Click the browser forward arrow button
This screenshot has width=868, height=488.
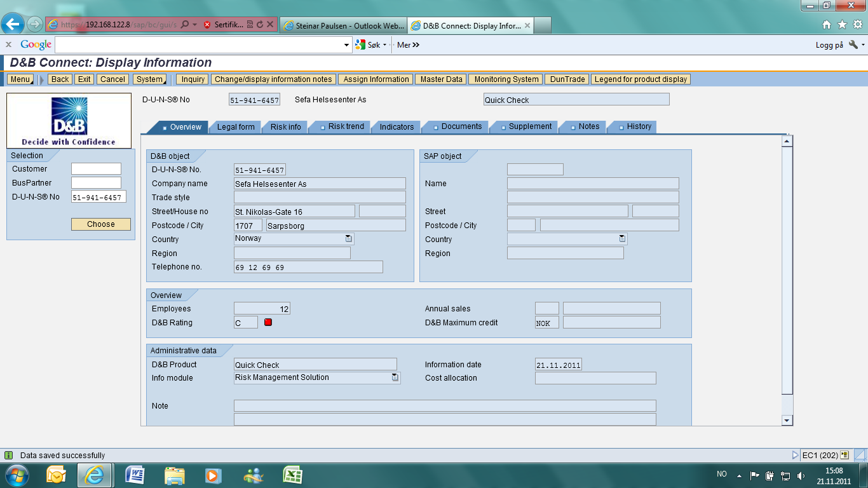coord(35,25)
